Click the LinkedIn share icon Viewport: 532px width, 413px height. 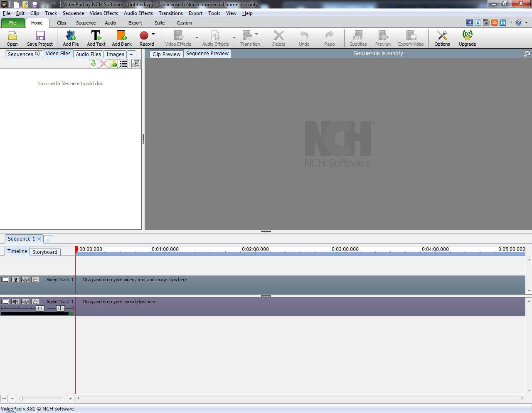(503, 22)
